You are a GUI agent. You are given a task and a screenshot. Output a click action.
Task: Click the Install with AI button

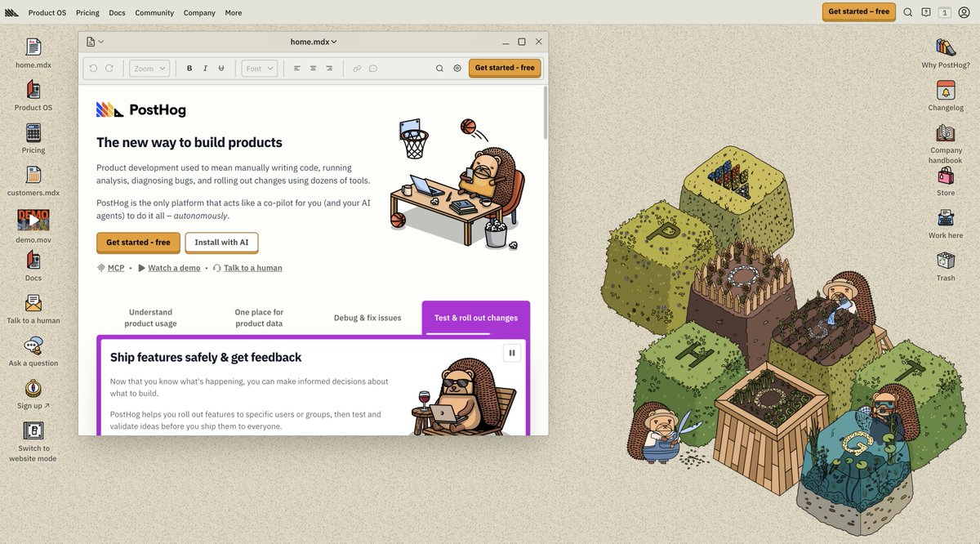click(221, 243)
